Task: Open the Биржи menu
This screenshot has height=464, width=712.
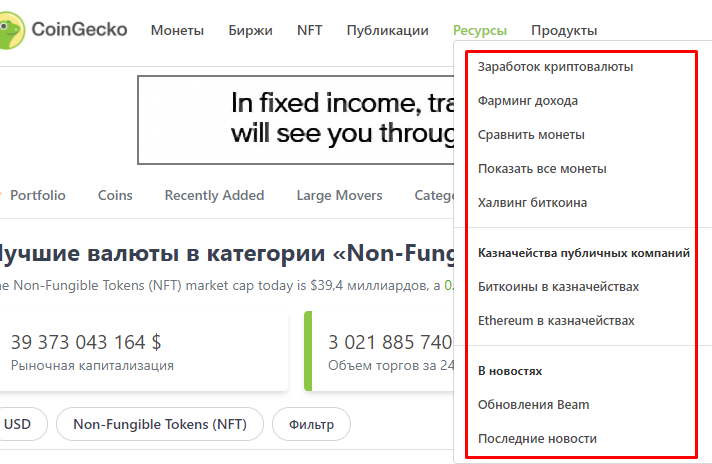Action: [250, 31]
